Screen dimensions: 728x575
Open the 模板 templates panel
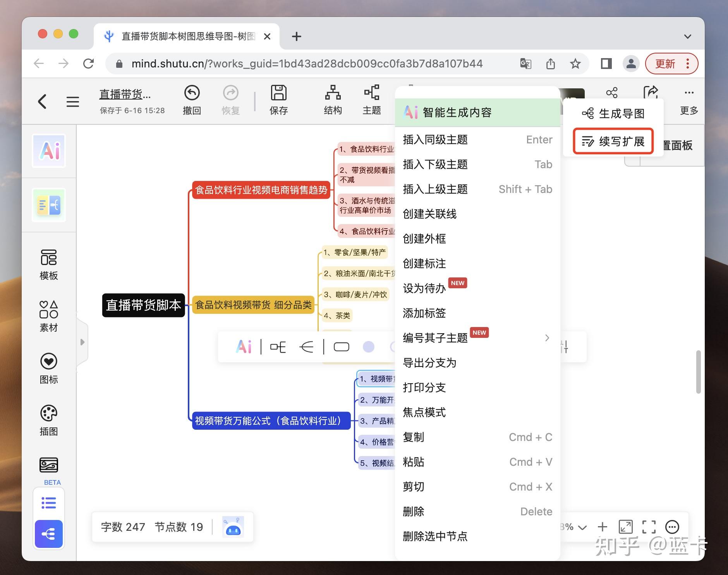click(48, 265)
